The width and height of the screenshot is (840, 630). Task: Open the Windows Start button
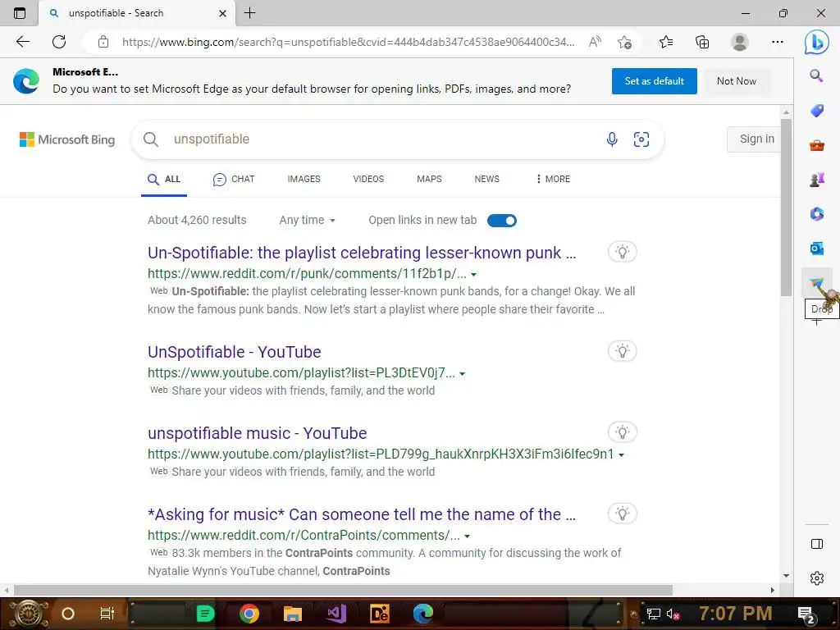pos(29,614)
